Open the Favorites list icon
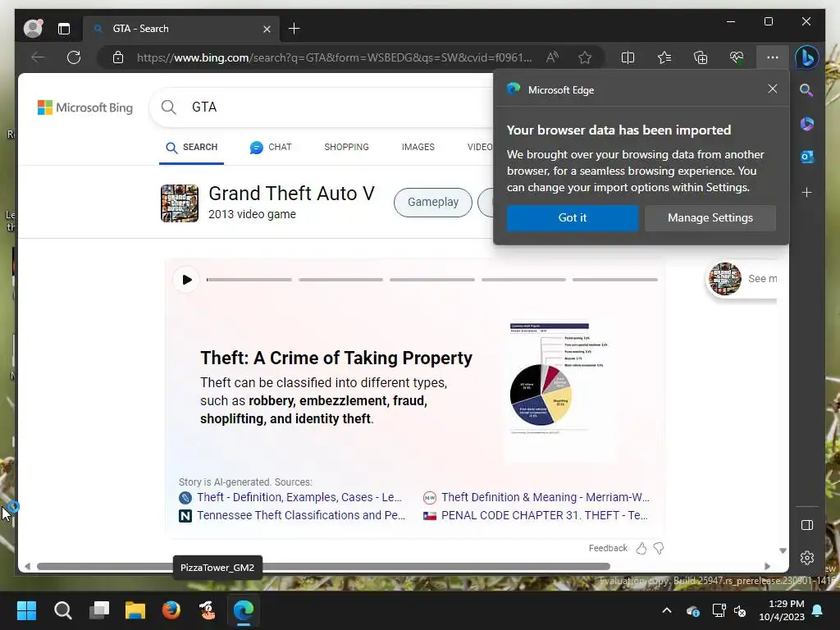The image size is (840, 630). 664,57
